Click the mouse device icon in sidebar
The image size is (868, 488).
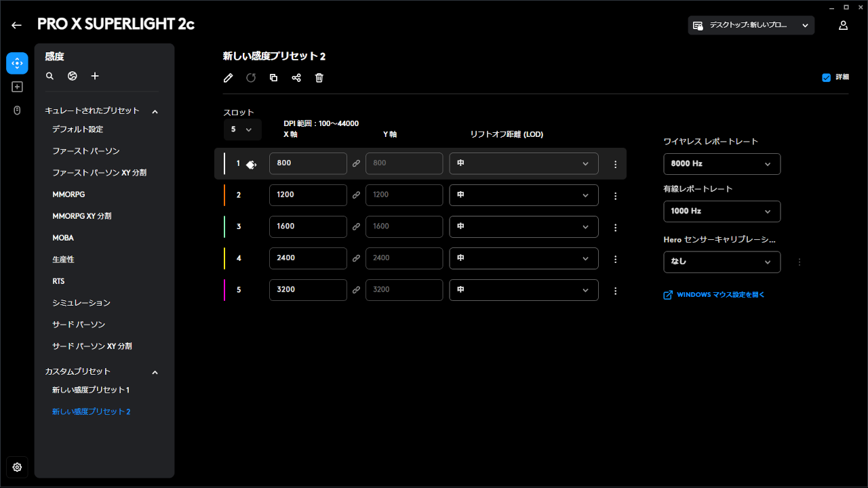pos(17,110)
